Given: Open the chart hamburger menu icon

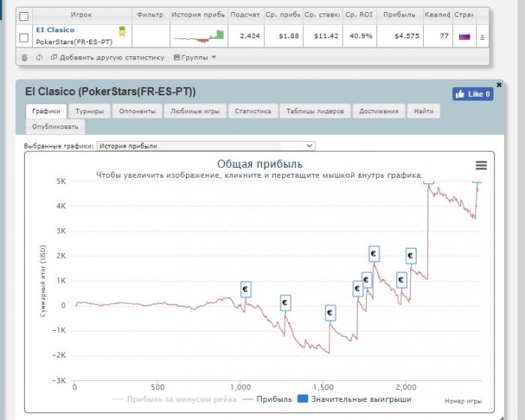Looking at the screenshot, I should 481,165.
